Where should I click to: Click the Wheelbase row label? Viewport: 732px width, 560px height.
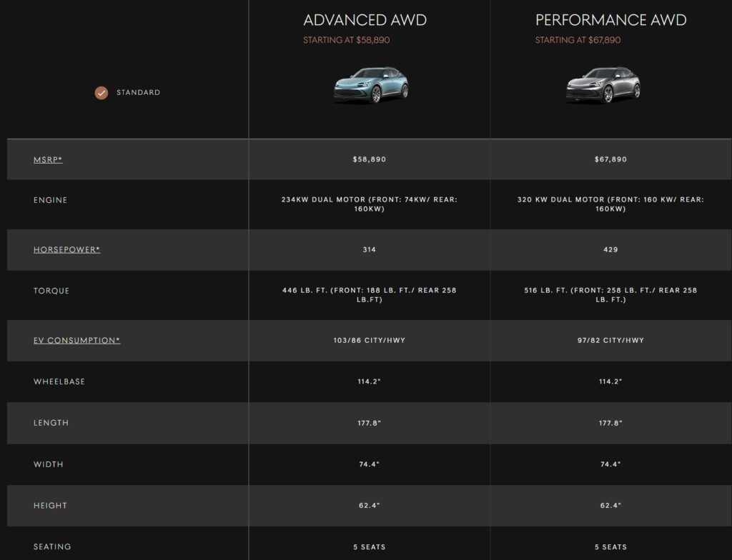(59, 382)
